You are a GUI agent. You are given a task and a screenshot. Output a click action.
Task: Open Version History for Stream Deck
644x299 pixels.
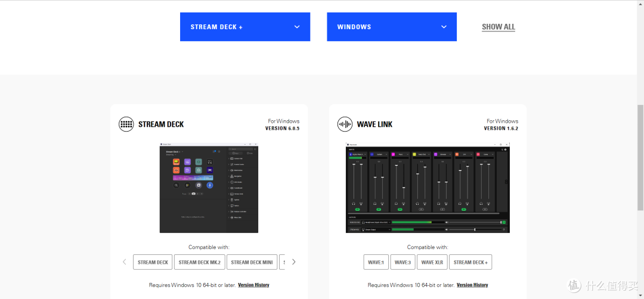tap(253, 285)
